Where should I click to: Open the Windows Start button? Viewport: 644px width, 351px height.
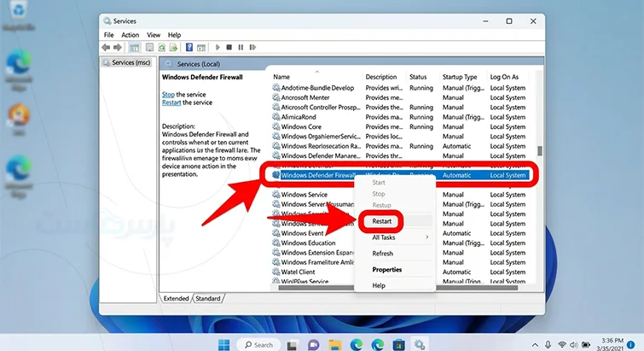click(223, 344)
